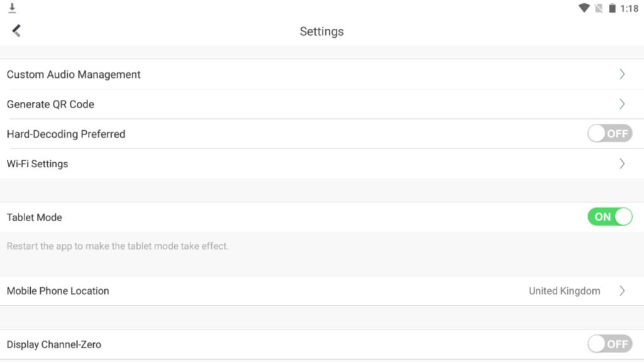Tap the clock showing 1:18
The width and height of the screenshot is (644, 362).
(629, 9)
